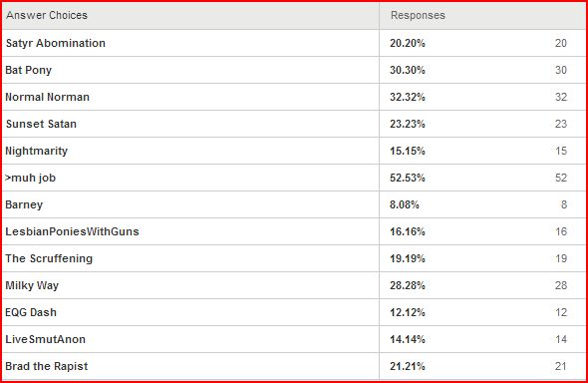Click the 52.53% response percentage
Screen dimensions: 588x383
tap(408, 178)
